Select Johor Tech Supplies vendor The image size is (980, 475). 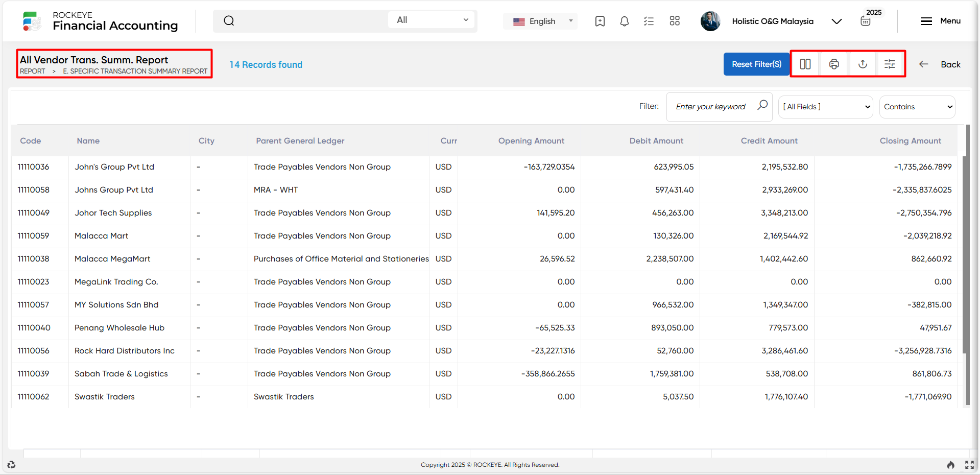113,213
